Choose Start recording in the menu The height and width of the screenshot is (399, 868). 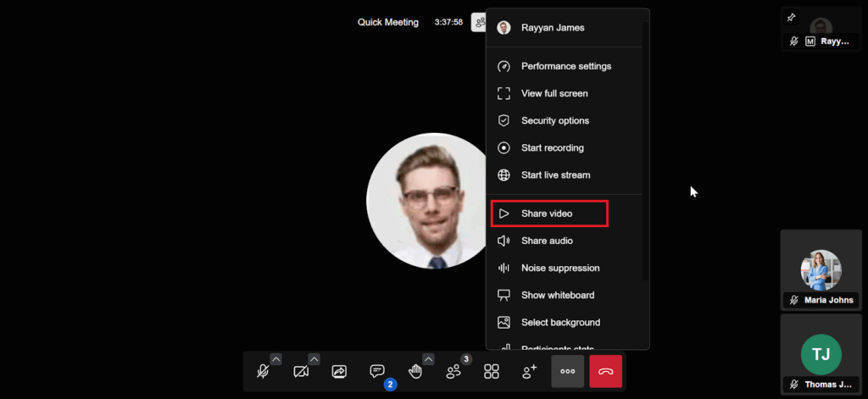(552, 147)
